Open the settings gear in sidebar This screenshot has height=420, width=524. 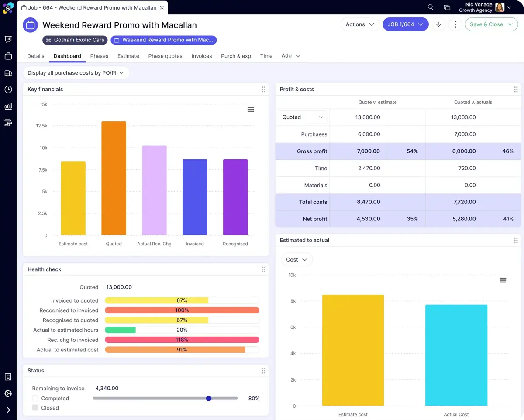pyautogui.click(x=8, y=393)
